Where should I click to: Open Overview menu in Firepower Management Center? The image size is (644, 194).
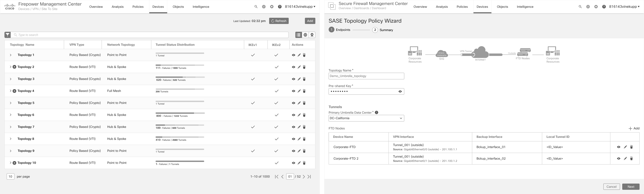click(x=96, y=7)
